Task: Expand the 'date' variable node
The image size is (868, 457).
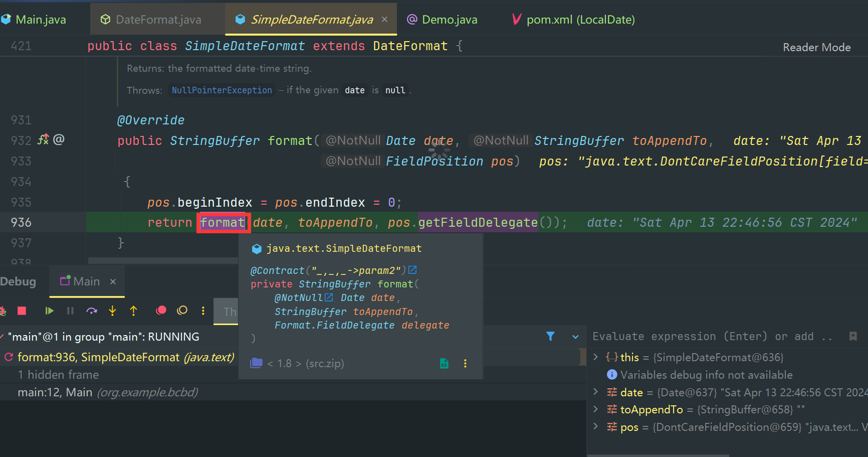Action: (595, 392)
